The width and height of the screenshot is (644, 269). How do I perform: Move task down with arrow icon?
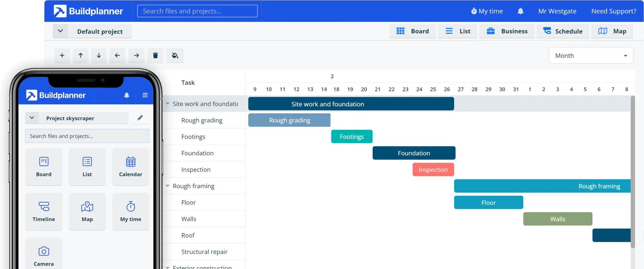pyautogui.click(x=99, y=55)
